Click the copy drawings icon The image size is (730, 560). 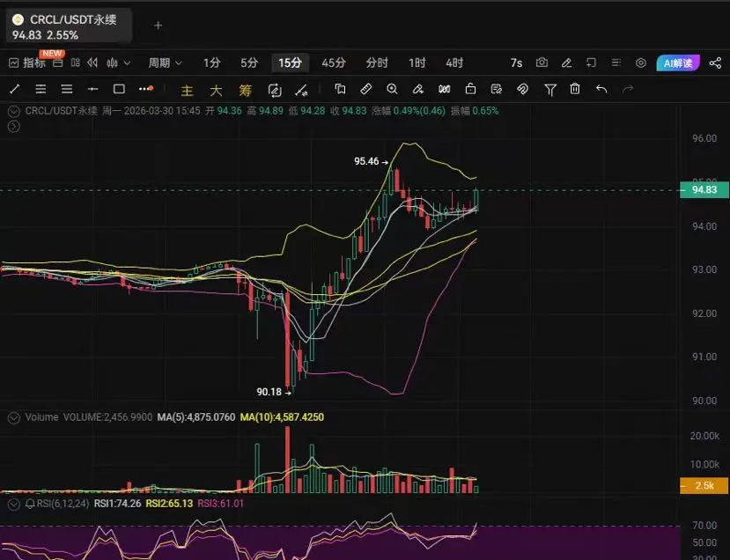pyautogui.click(x=340, y=88)
